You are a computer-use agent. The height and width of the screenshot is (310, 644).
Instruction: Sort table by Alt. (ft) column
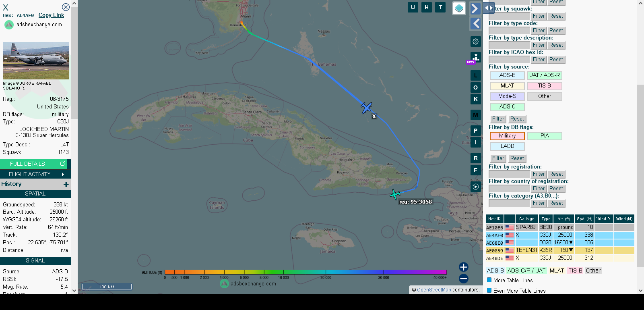(563, 219)
